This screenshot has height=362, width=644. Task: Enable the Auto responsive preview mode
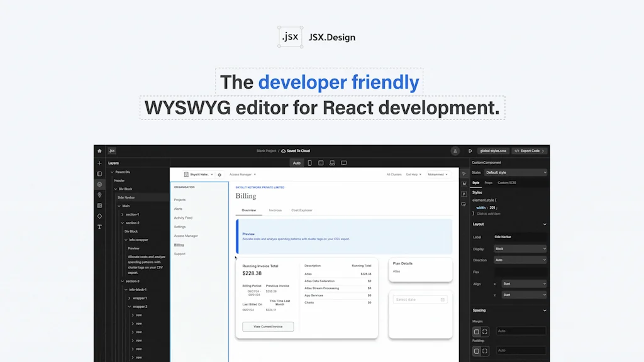pyautogui.click(x=296, y=163)
